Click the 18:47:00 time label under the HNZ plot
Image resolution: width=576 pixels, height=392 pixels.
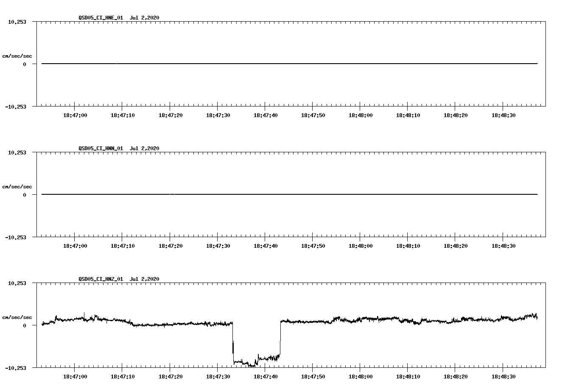pyautogui.click(x=75, y=377)
